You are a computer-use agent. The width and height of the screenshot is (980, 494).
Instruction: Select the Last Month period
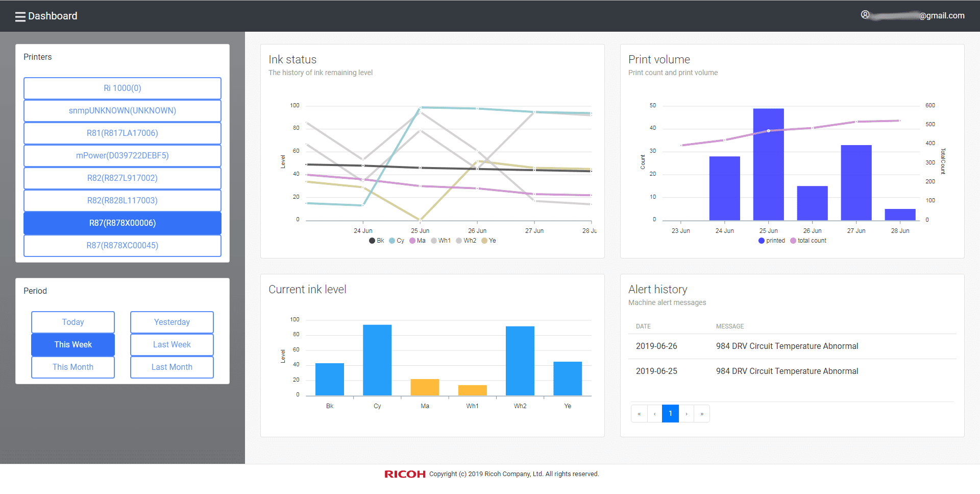(171, 367)
